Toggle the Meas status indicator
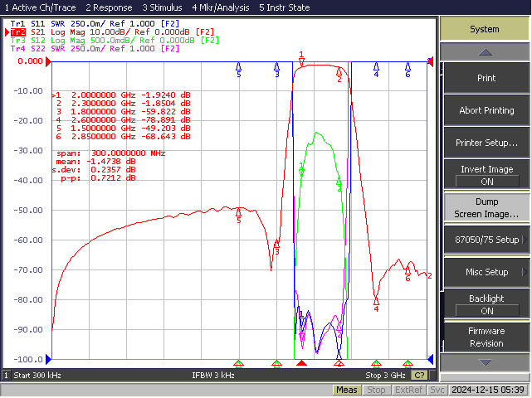This screenshot has height=398, width=532. tap(346, 390)
